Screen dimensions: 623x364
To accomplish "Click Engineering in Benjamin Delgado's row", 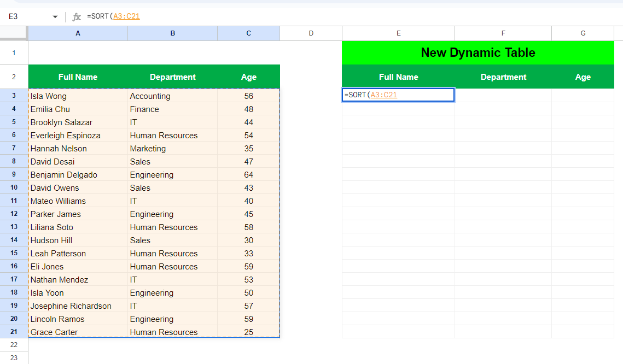I will tap(172, 175).
